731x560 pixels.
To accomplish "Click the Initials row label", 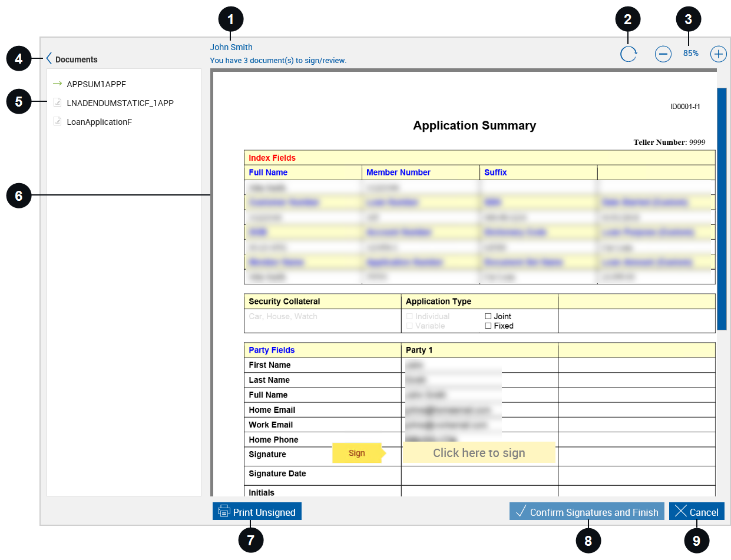I will coord(262,493).
